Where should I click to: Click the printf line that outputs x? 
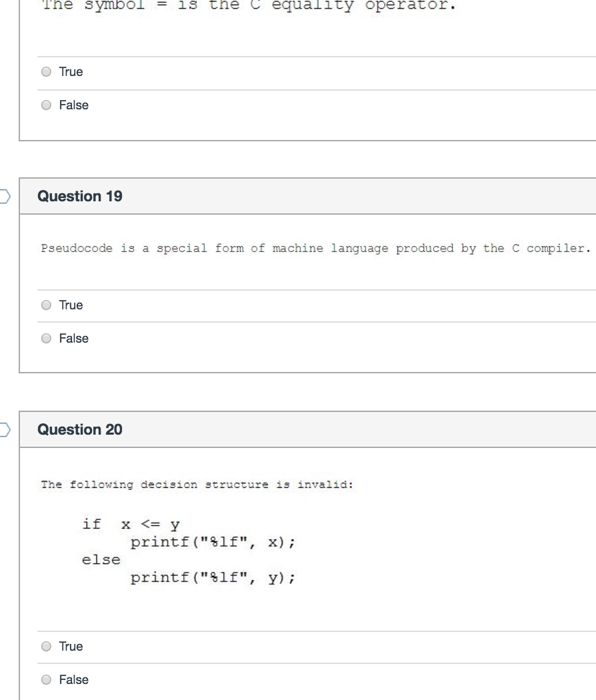tap(213, 543)
